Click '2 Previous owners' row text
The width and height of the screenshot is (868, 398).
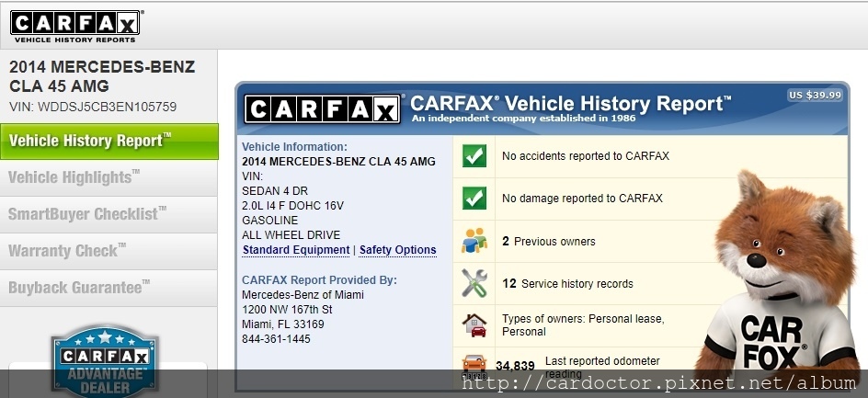(x=549, y=242)
